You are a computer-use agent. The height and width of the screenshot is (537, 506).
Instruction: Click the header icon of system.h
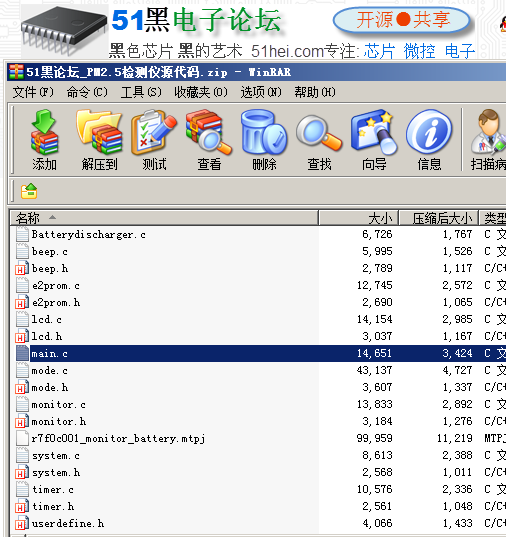[22, 472]
